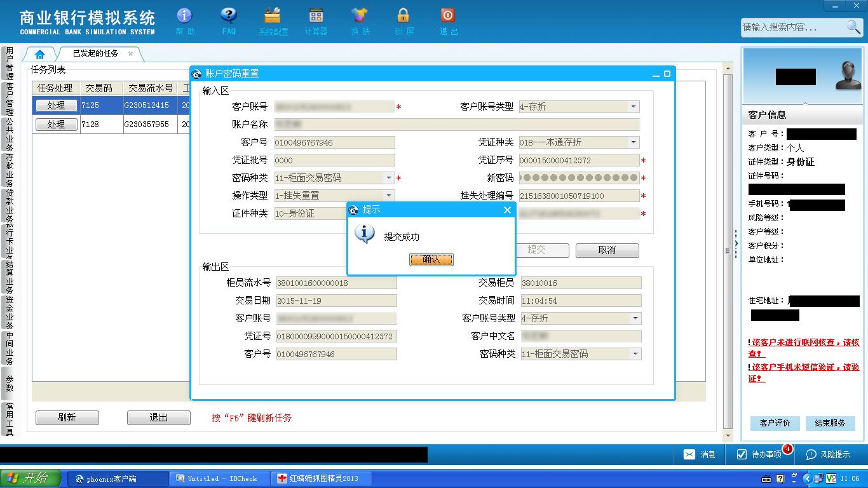868x488 pixels.
Task: Click the 新密码 password field
Action: click(579, 178)
